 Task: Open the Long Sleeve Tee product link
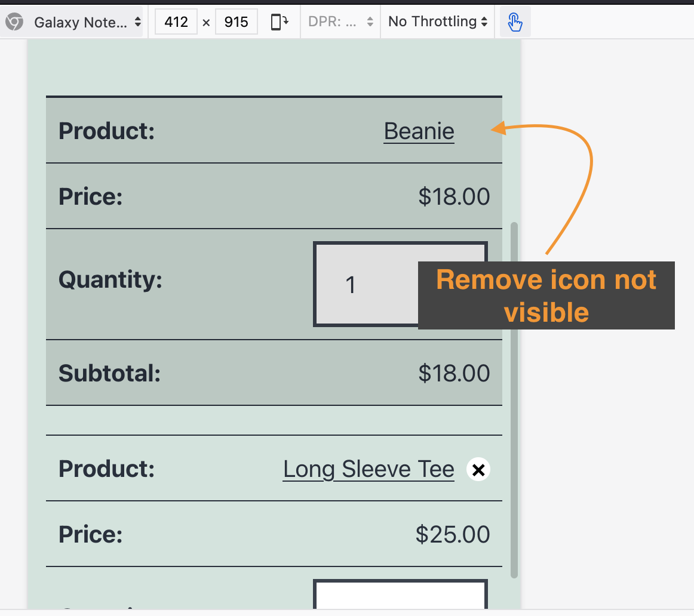click(x=368, y=469)
